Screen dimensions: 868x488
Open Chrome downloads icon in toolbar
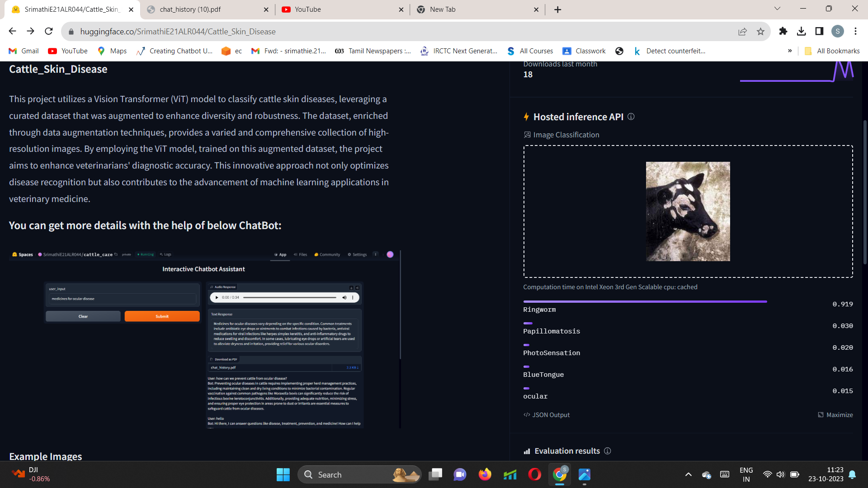[x=801, y=31]
